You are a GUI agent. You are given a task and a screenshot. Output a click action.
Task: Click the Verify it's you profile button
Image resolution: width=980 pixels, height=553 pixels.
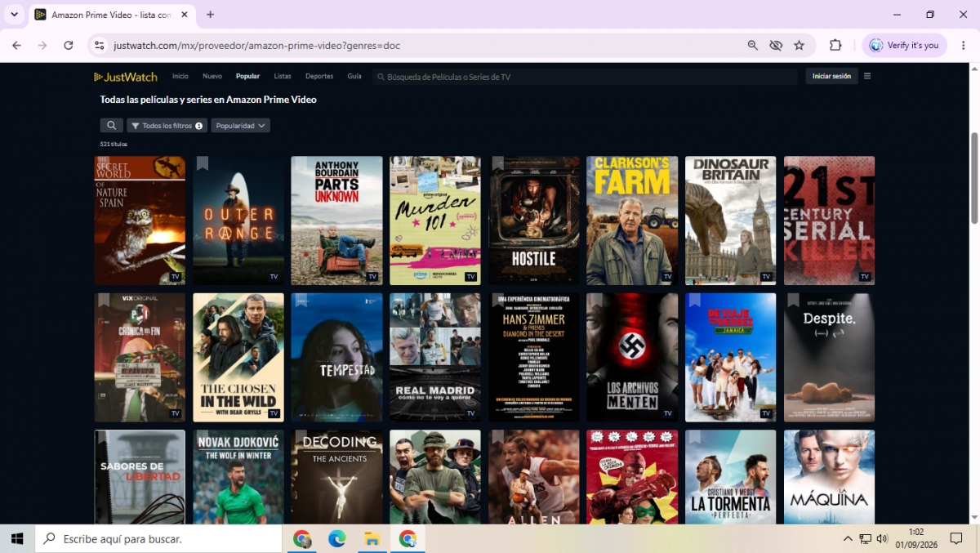coord(905,45)
